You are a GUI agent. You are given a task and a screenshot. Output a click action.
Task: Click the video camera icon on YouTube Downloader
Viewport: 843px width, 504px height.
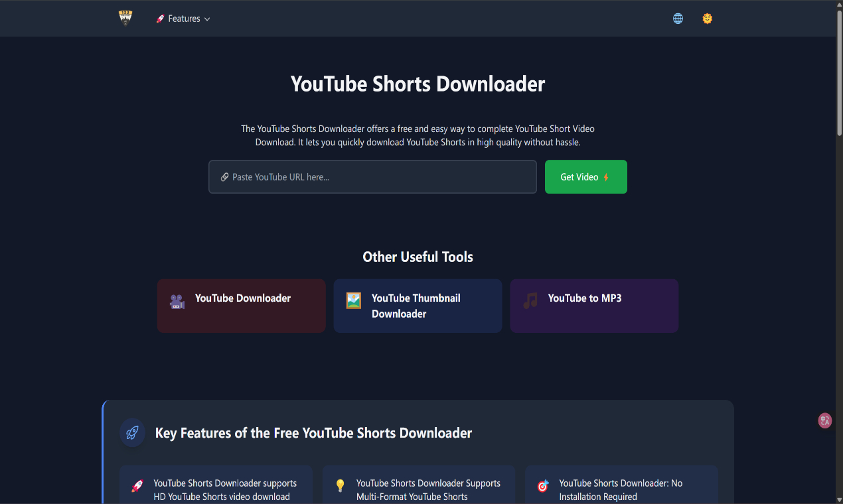click(x=177, y=301)
